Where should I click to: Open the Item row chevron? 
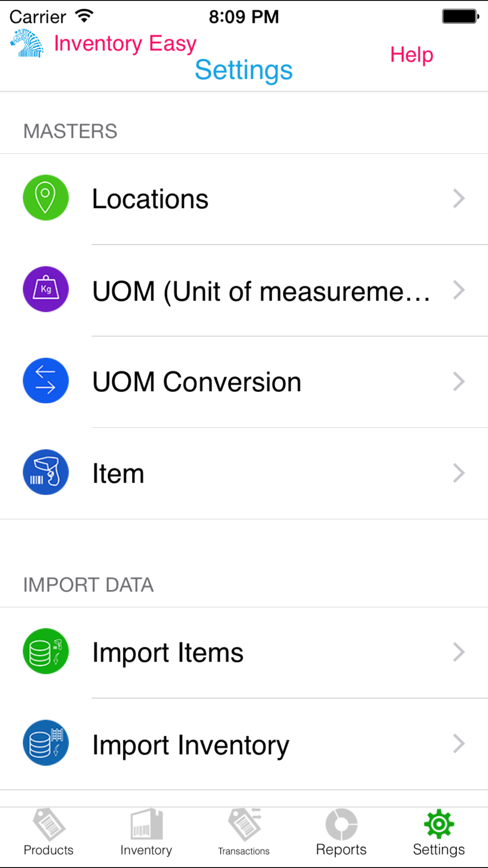(458, 473)
